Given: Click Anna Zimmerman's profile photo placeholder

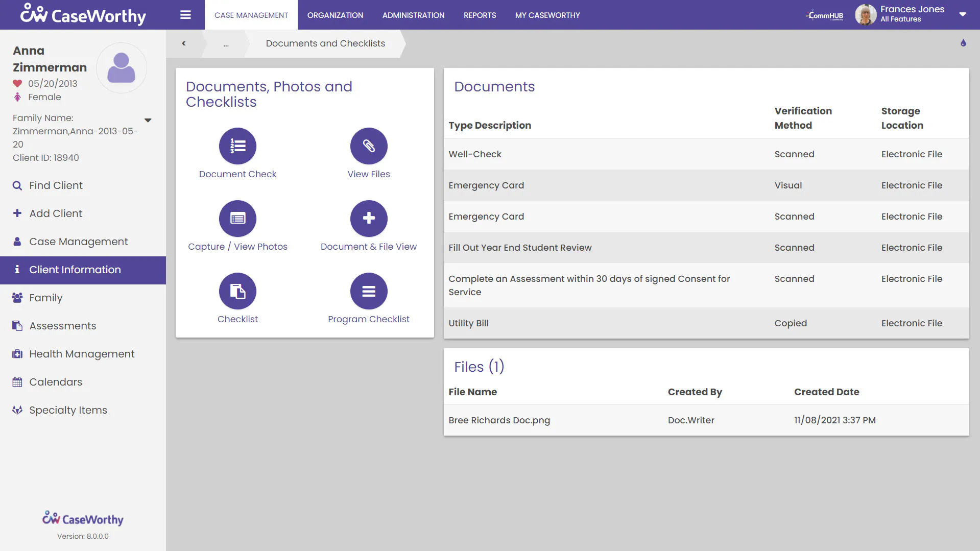Looking at the screenshot, I should (122, 68).
